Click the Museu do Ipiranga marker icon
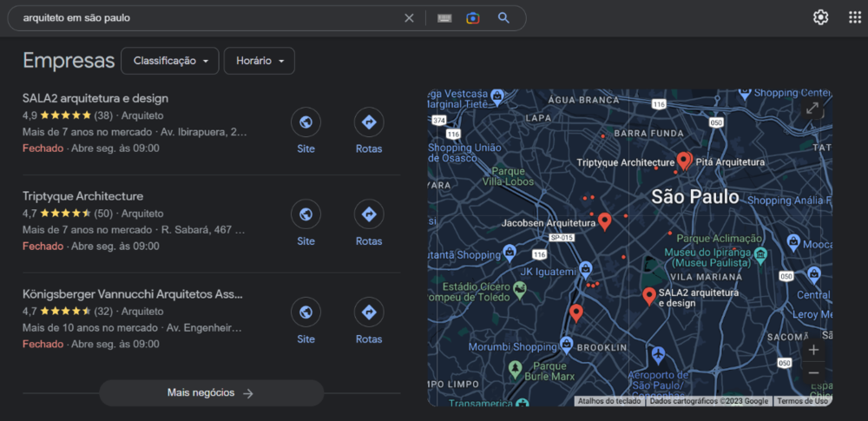This screenshot has height=421, width=868. point(760,255)
